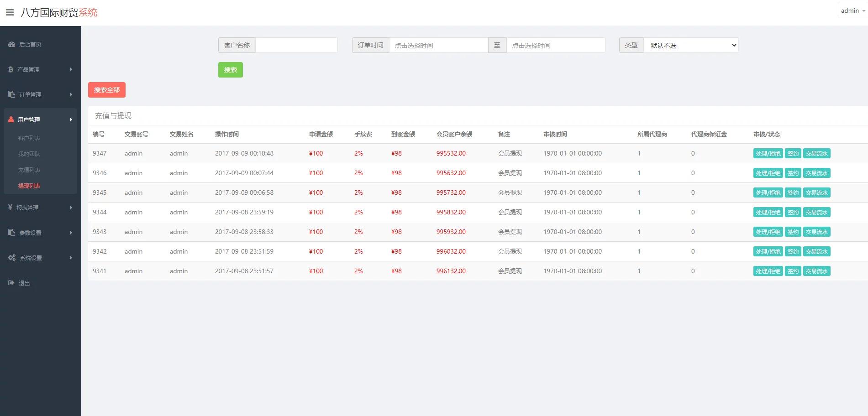The image size is (868, 416).
Task: Click the bitcoin icon beside 产品管理
Action: click(11, 69)
